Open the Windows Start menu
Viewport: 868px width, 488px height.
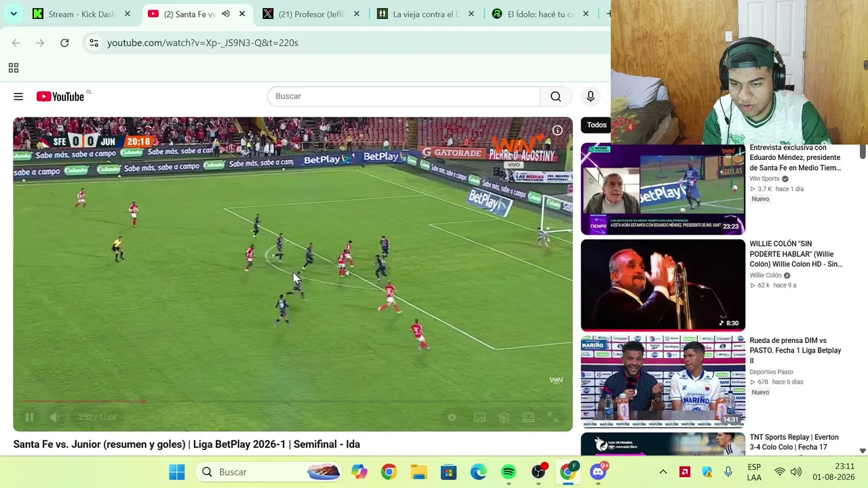point(177,472)
